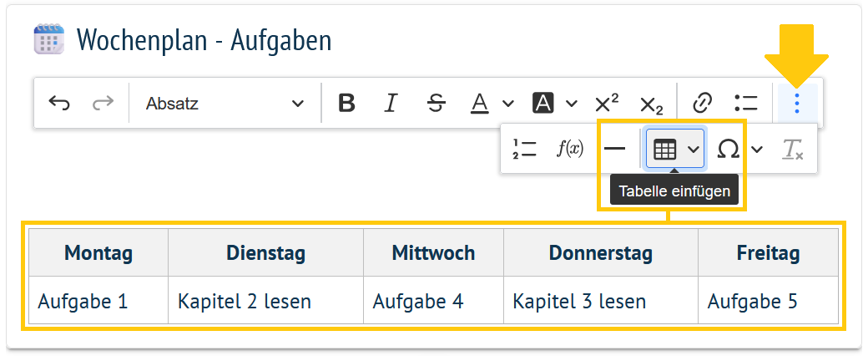
Task: Open the special characters Omega menu
Action: [x=729, y=150]
